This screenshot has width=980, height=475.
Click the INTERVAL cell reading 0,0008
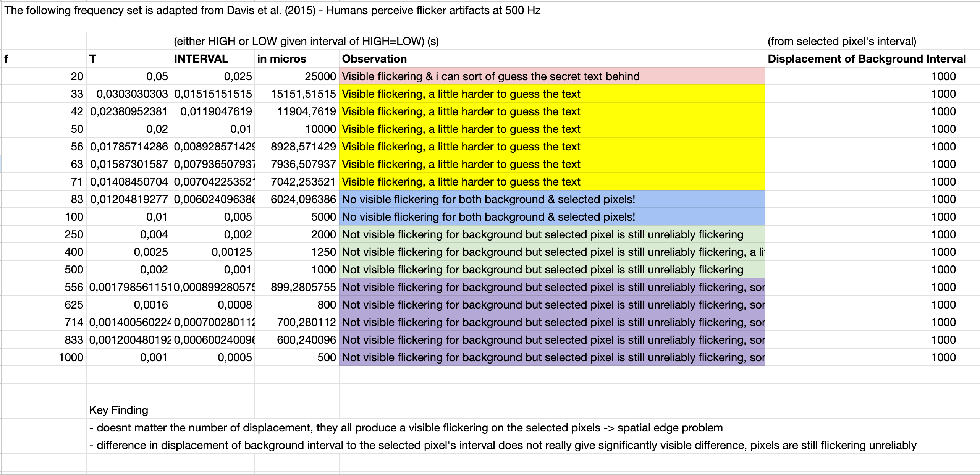213,304
